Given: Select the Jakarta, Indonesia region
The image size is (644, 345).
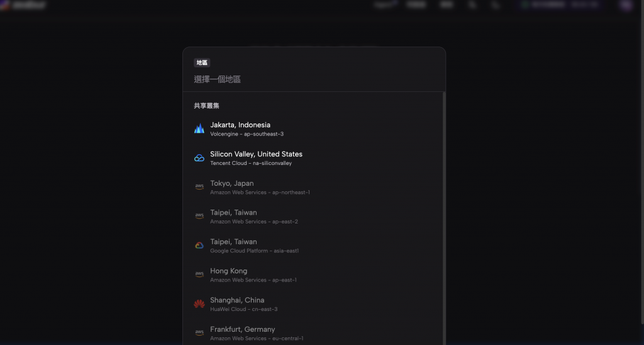Looking at the screenshot, I should point(313,128).
